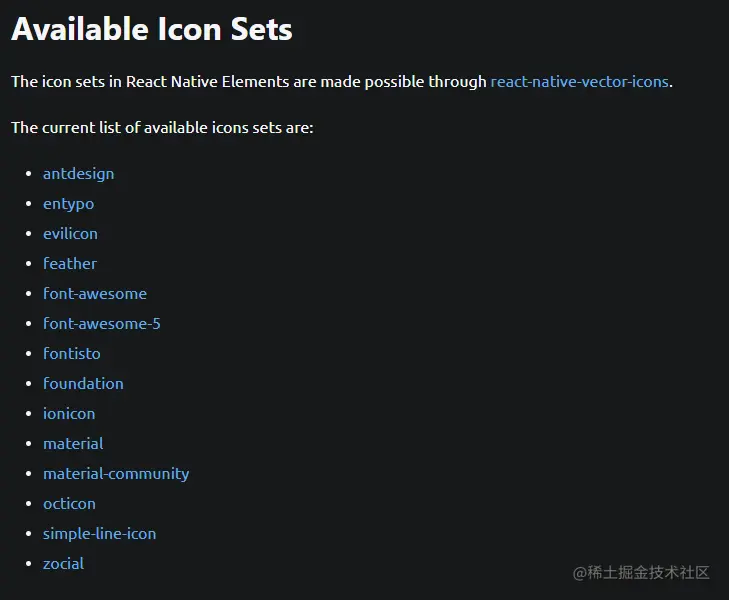Click the current list of available icons sentence
Viewport: 729px width, 600px height.
pos(162,128)
